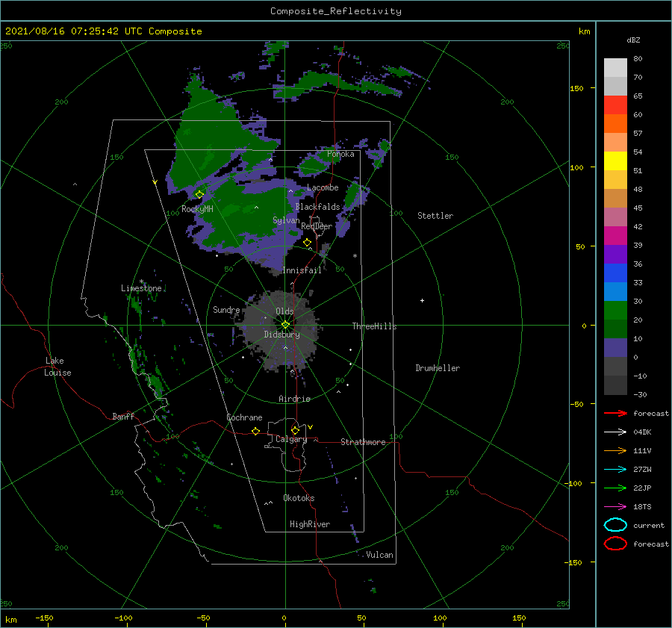Click the Vulcan label
Viewport: 672px width, 628px height.
(380, 555)
